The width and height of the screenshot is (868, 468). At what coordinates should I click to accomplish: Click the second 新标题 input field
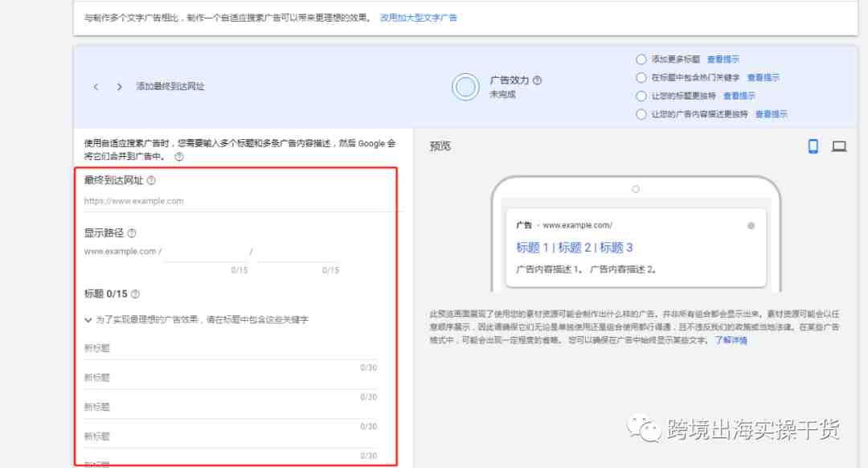(x=231, y=378)
